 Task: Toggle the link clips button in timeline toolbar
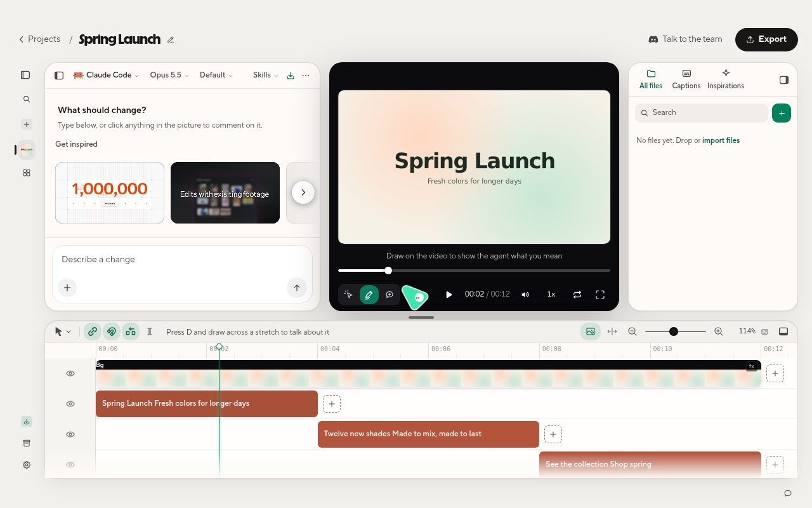pos(93,331)
